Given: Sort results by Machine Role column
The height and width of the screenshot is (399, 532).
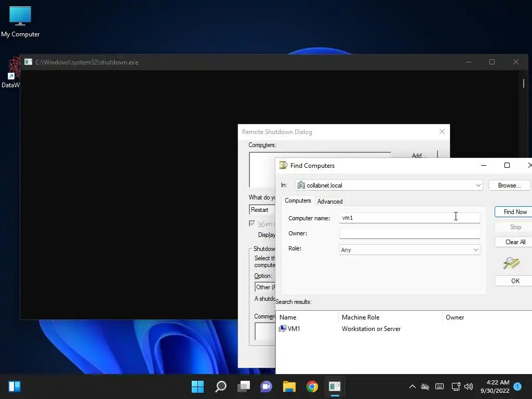Looking at the screenshot, I should point(391,317).
